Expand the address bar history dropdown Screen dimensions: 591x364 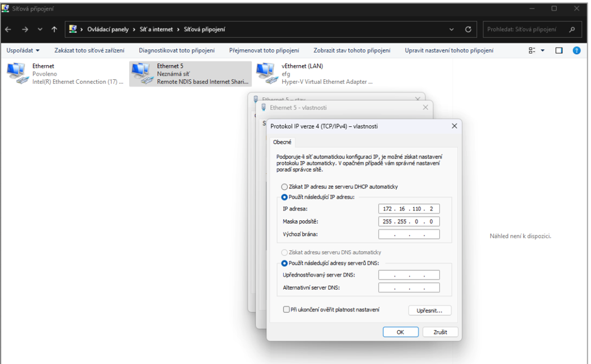(452, 29)
